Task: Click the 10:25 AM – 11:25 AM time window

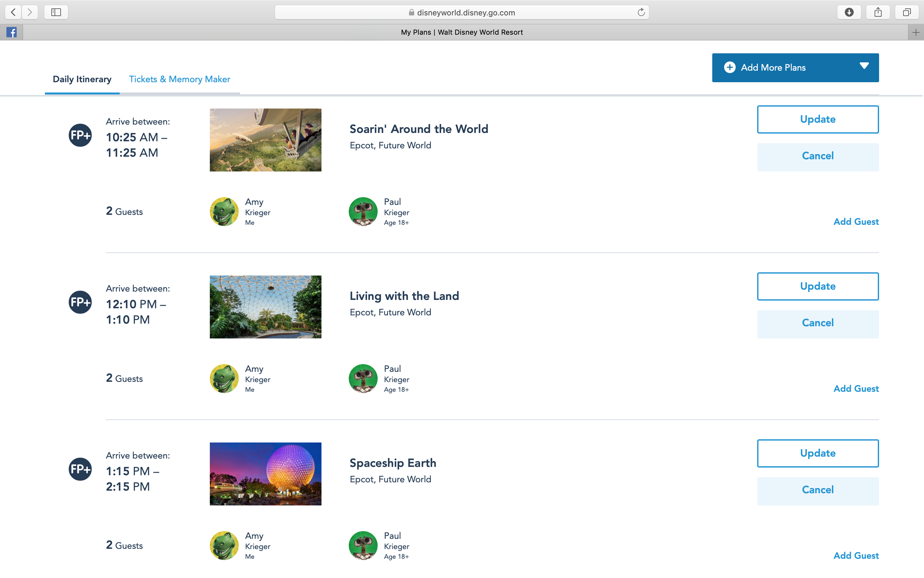Action: [x=137, y=145]
